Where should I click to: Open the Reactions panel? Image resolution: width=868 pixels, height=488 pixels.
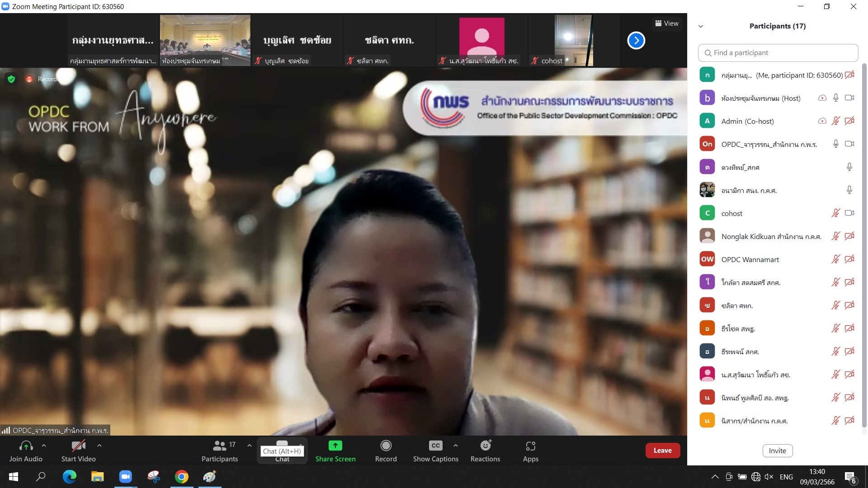485,450
